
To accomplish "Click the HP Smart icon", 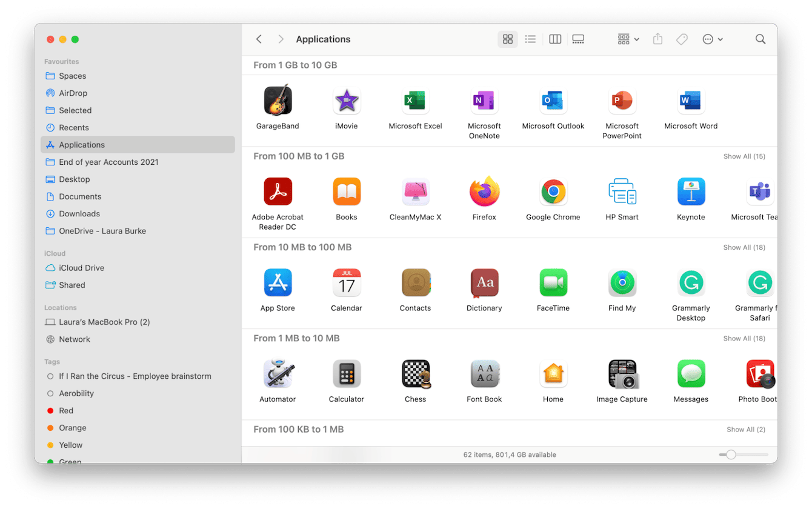I will (x=622, y=191).
